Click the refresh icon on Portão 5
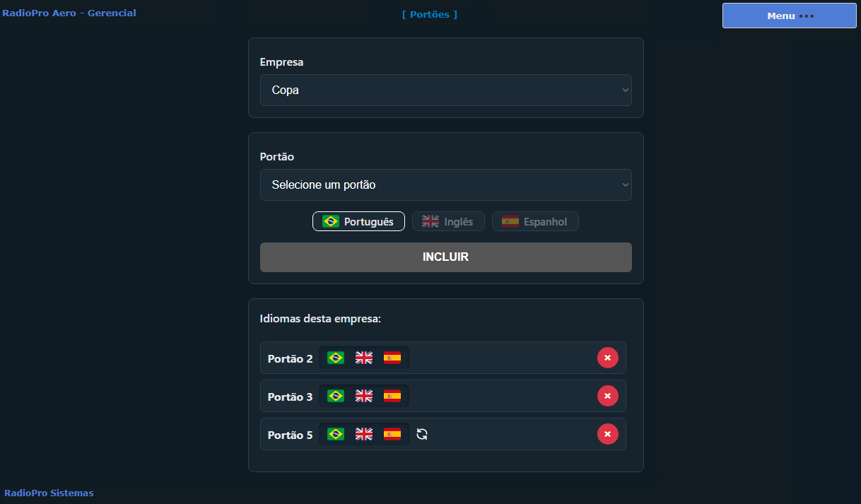The image size is (861, 504). click(422, 434)
